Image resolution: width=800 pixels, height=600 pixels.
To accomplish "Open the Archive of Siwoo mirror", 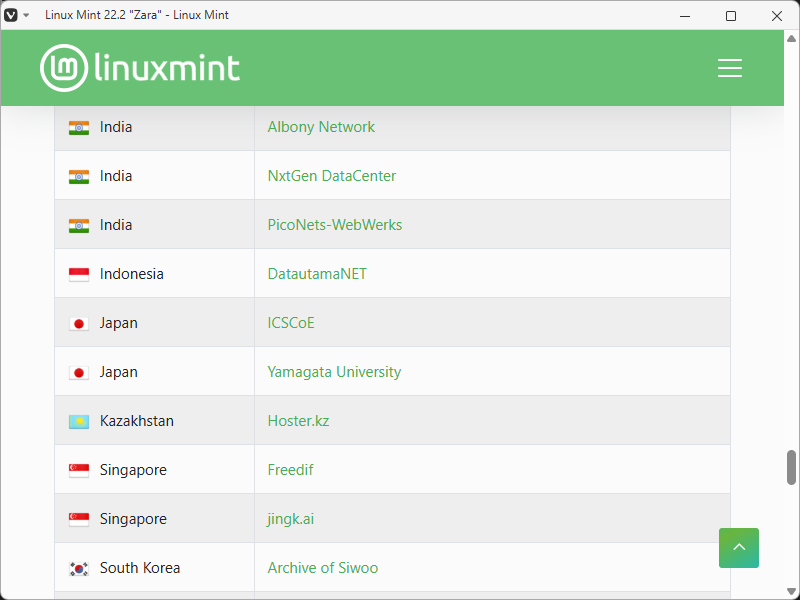I will pyautogui.click(x=322, y=568).
